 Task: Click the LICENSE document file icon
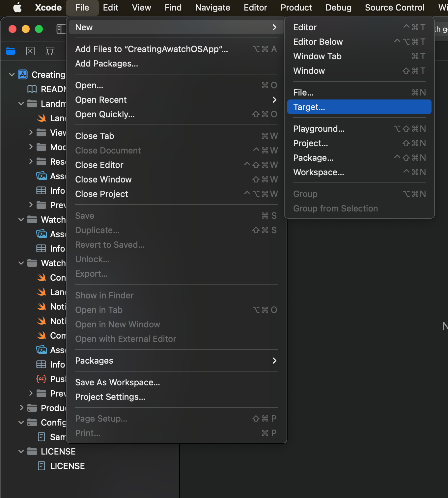click(42, 466)
